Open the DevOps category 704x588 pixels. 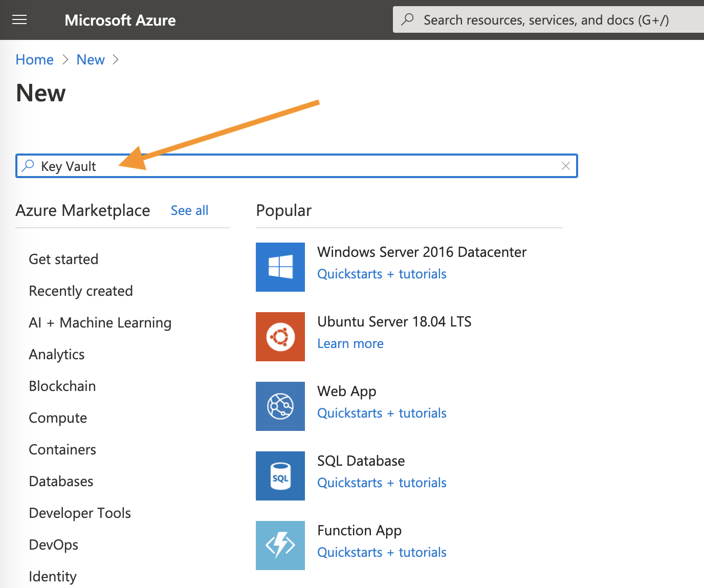coord(54,545)
